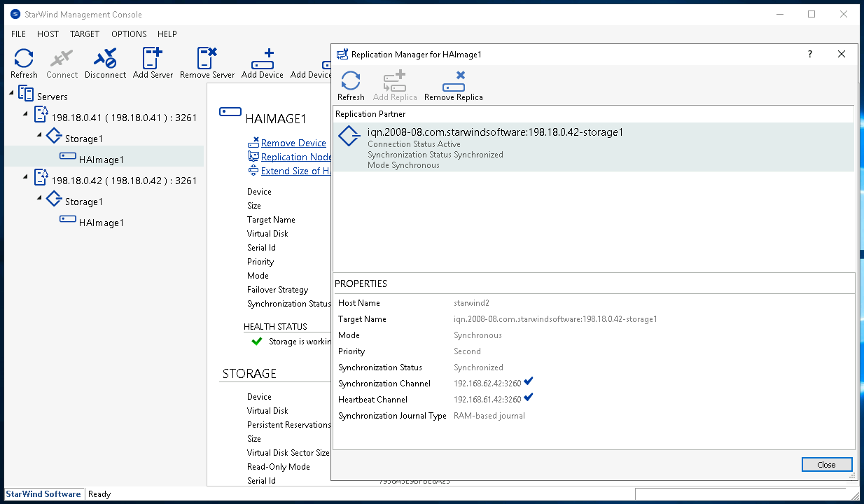864x504 pixels.
Task: Select the replication partner 198.18.0.42-storage1 entry
Action: point(495,132)
